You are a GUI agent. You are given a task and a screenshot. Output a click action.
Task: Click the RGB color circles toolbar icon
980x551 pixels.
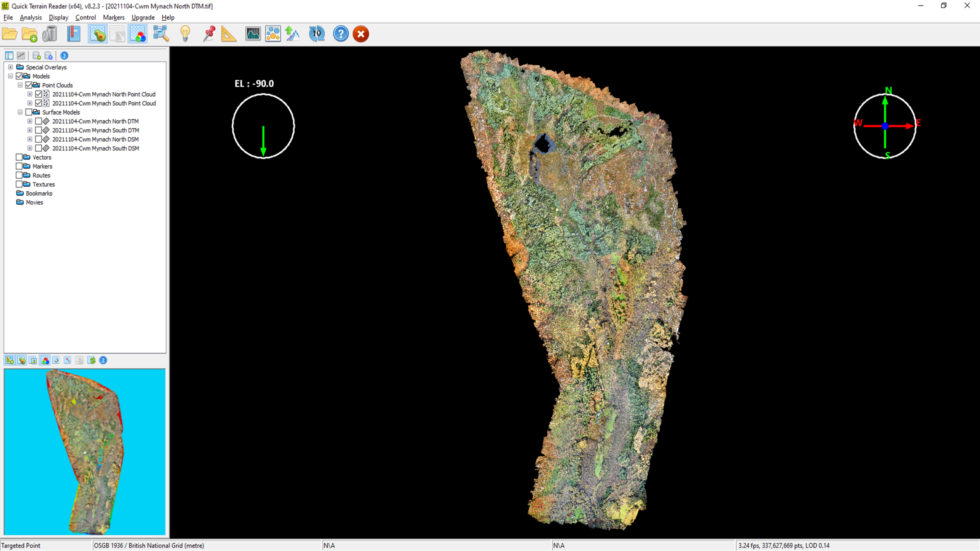[138, 34]
